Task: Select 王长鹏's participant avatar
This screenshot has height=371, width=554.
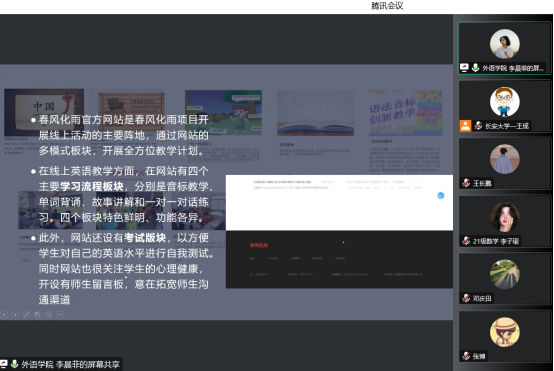Action: (x=505, y=159)
